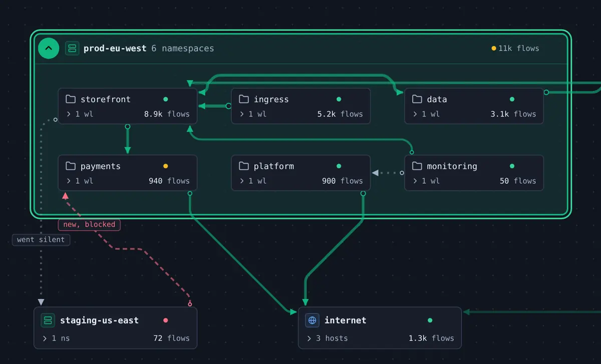Click the port circle on ingress's left edge
Image resolution: width=601 pixels, height=364 pixels.
coord(228,106)
